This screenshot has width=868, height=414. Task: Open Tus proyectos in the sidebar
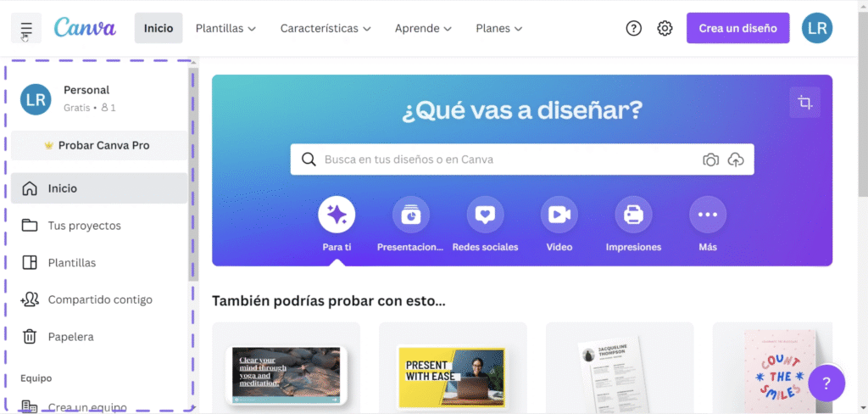coord(84,226)
